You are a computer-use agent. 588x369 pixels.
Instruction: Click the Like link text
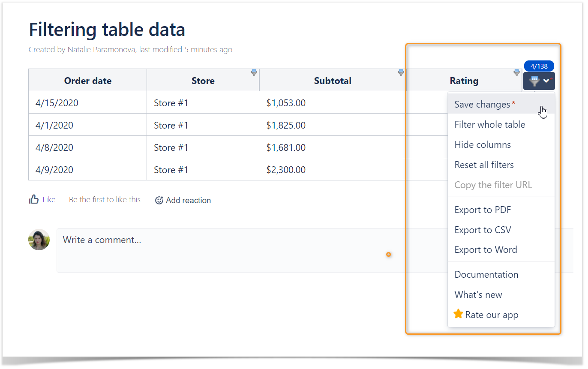(49, 200)
